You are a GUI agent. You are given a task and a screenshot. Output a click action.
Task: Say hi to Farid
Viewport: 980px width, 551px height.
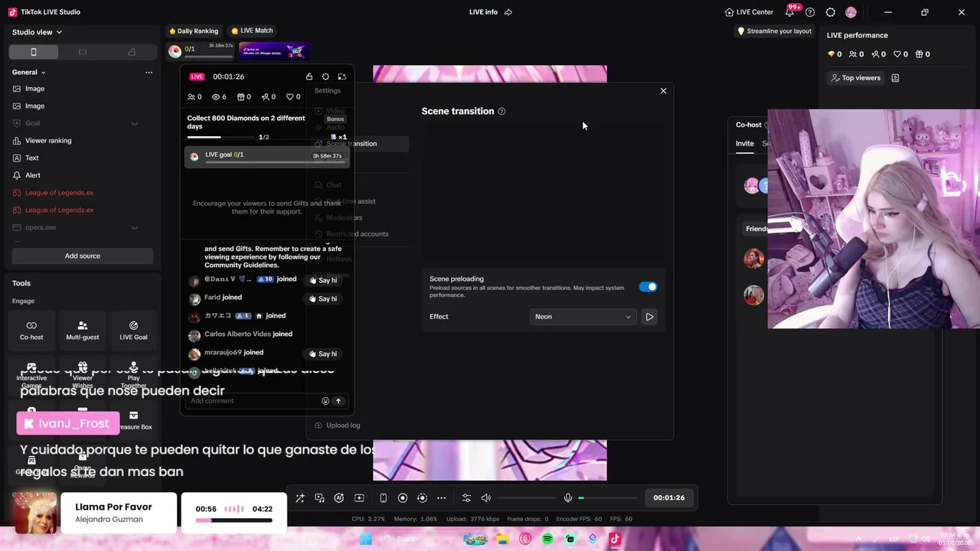(323, 299)
